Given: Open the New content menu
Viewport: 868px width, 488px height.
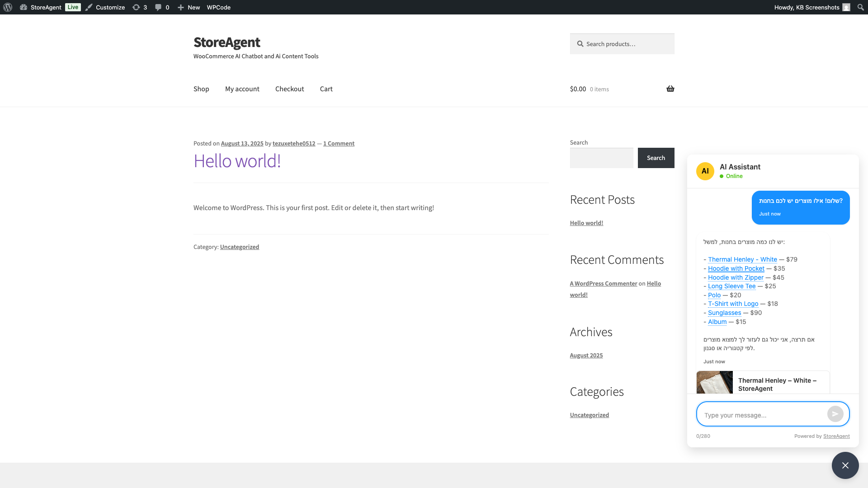Looking at the screenshot, I should click(189, 7).
